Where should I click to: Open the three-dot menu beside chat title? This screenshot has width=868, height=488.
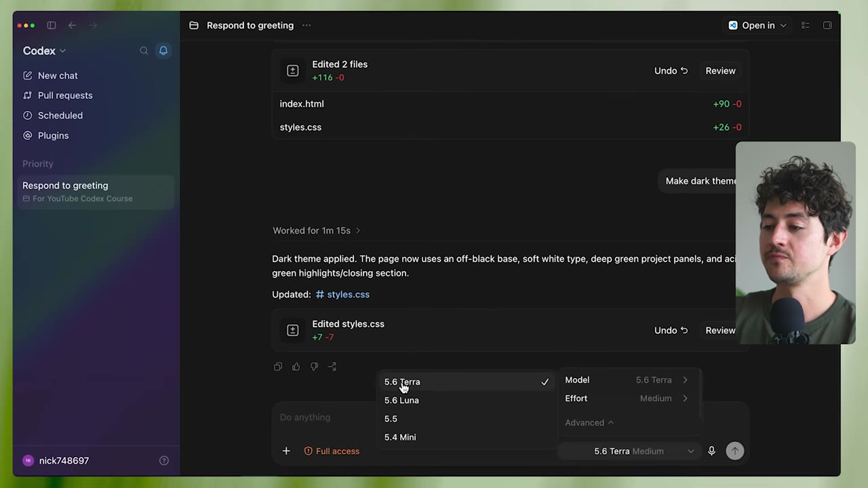pyautogui.click(x=307, y=26)
